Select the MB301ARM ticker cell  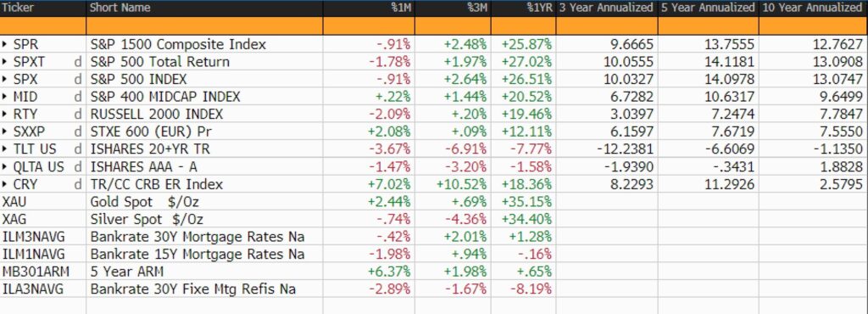(32, 272)
